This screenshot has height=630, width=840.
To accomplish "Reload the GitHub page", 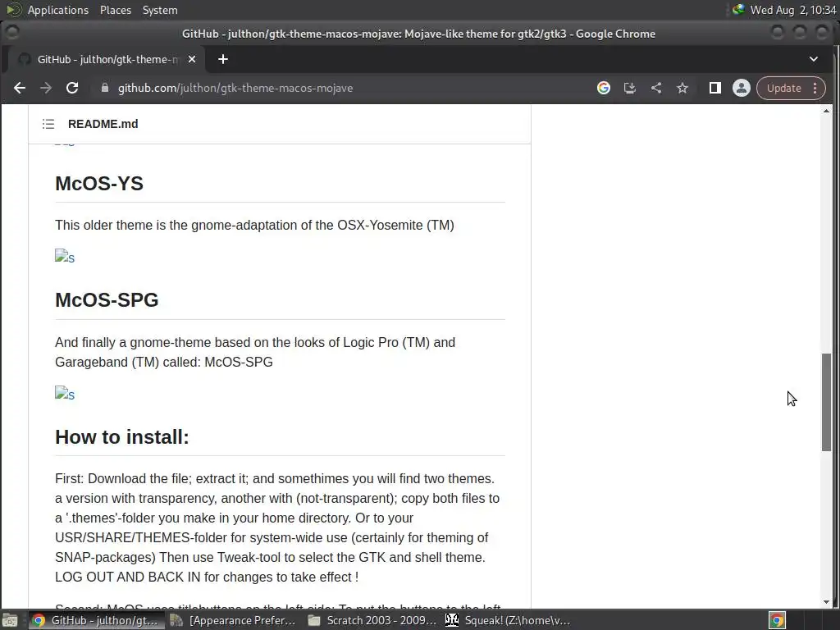I will (x=72, y=88).
